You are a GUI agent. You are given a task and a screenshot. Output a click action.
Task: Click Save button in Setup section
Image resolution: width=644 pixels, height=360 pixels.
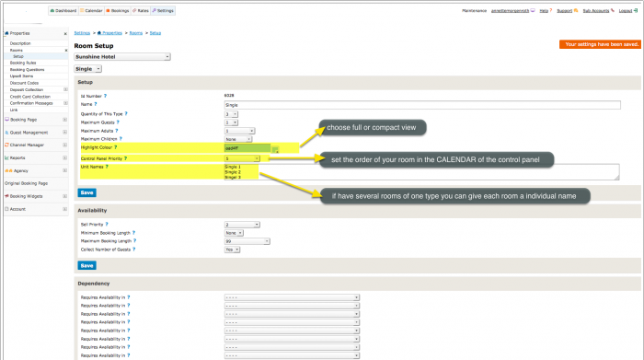(x=86, y=192)
